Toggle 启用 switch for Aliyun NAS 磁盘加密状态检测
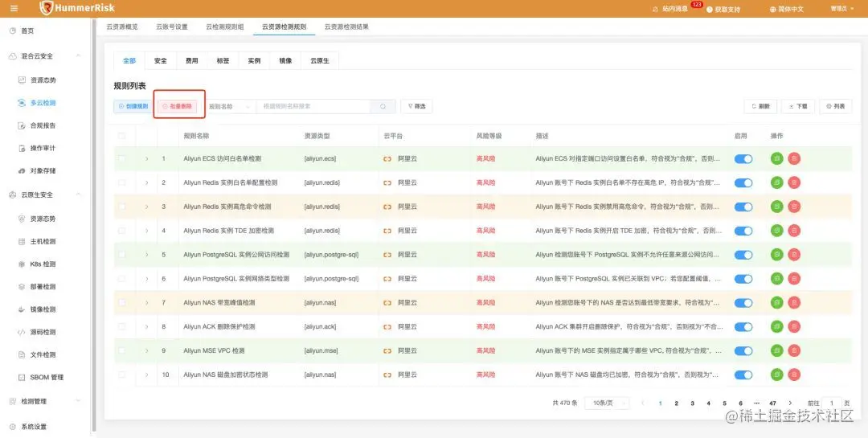 point(743,375)
